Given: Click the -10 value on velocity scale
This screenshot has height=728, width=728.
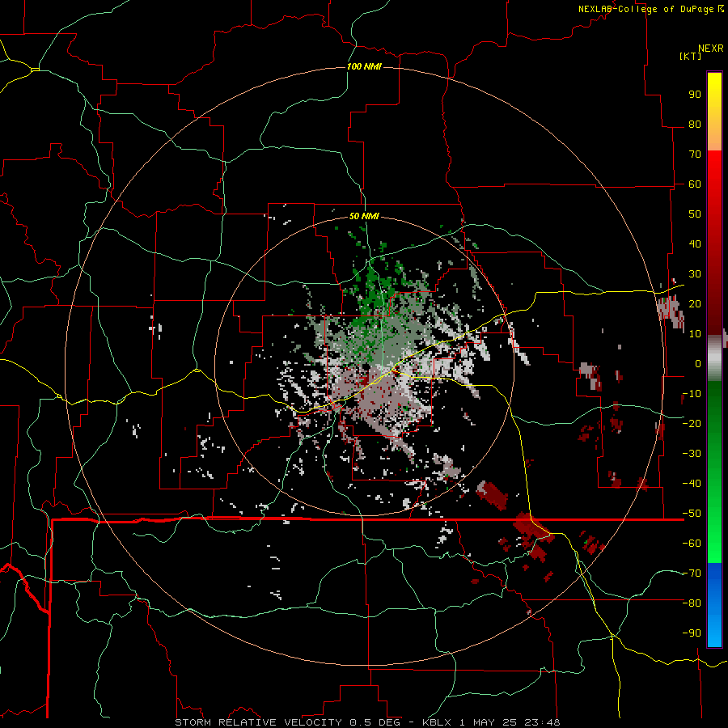Looking at the screenshot, I should tap(692, 394).
